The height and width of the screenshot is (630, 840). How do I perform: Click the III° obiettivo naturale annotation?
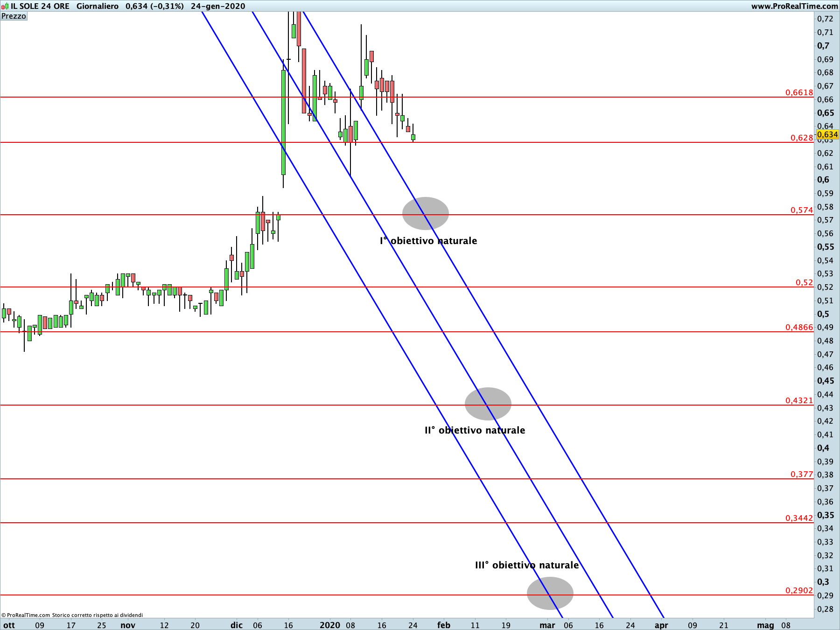point(527,565)
